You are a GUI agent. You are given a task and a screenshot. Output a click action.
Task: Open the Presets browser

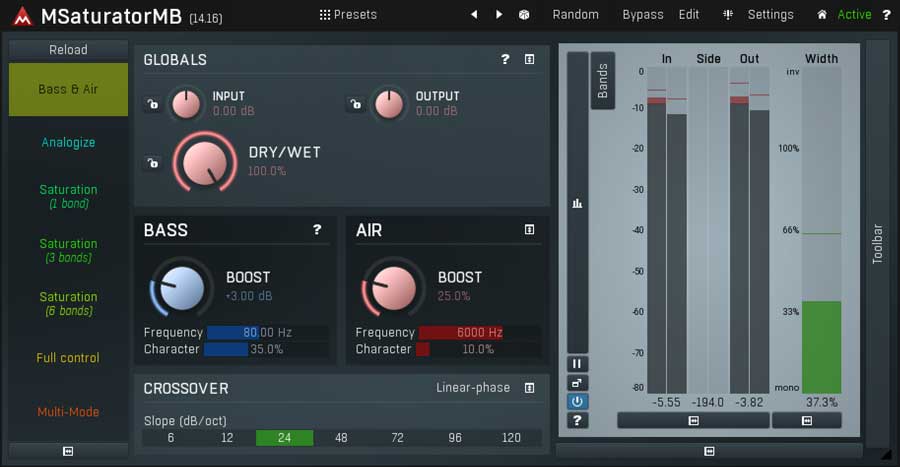pos(348,14)
